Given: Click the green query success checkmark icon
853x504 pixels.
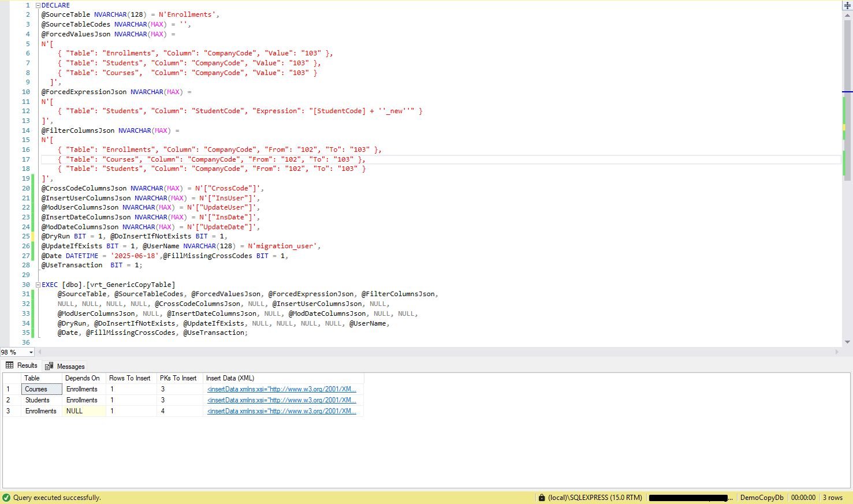Looking at the screenshot, I should pyautogui.click(x=6, y=498).
